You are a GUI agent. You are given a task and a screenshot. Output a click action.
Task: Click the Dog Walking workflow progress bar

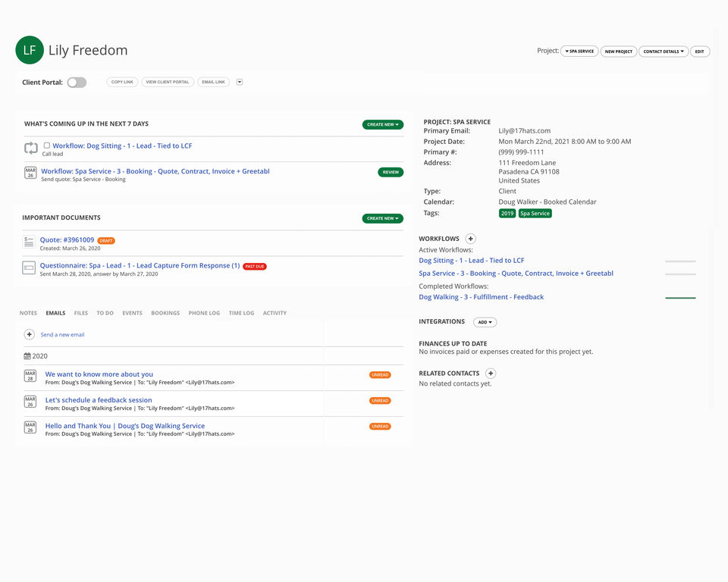click(x=680, y=298)
